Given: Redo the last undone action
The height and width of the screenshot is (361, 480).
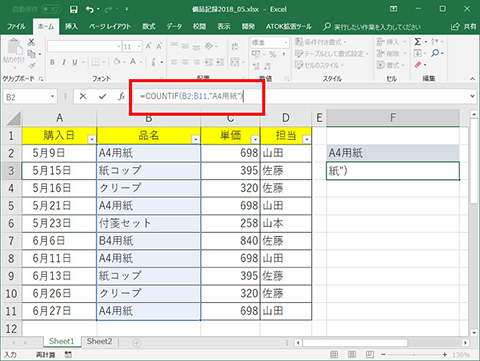Looking at the screenshot, I should pos(109,10).
